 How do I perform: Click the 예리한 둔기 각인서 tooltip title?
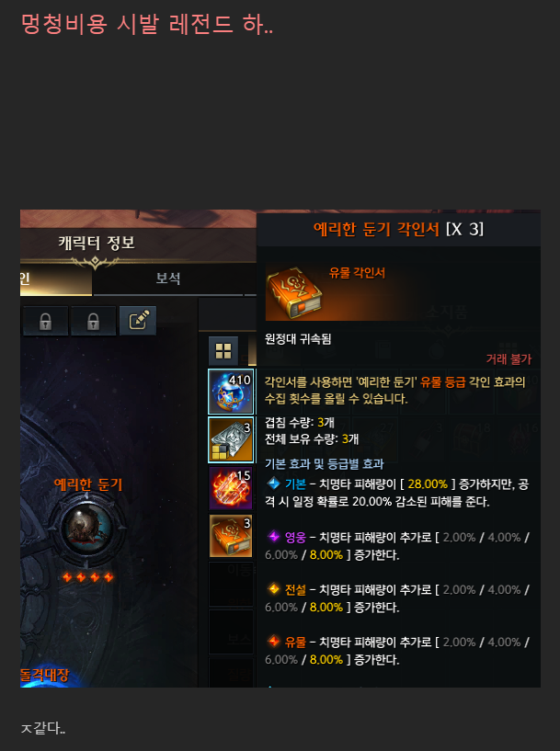[398, 230]
